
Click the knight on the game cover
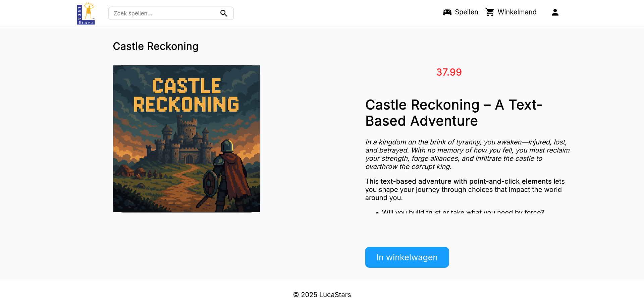[x=228, y=171]
